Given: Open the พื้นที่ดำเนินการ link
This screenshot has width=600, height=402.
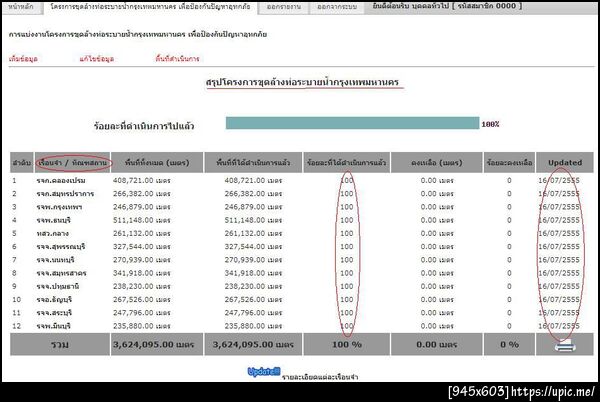Looking at the screenshot, I should pyautogui.click(x=177, y=59).
